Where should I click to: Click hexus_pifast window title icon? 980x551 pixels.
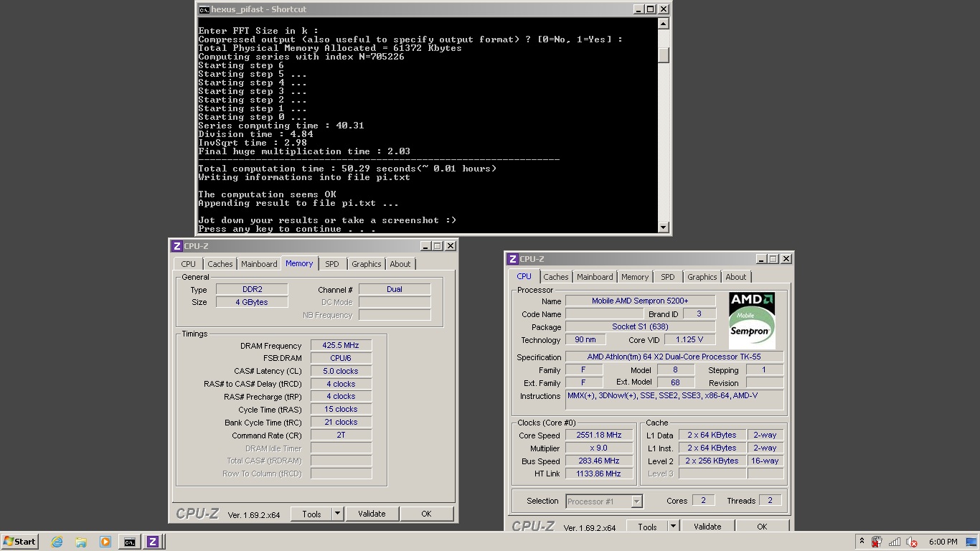[204, 9]
